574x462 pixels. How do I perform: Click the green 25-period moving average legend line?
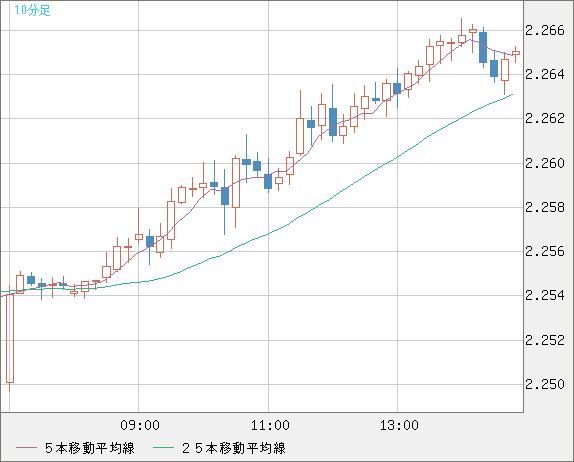[163, 448]
